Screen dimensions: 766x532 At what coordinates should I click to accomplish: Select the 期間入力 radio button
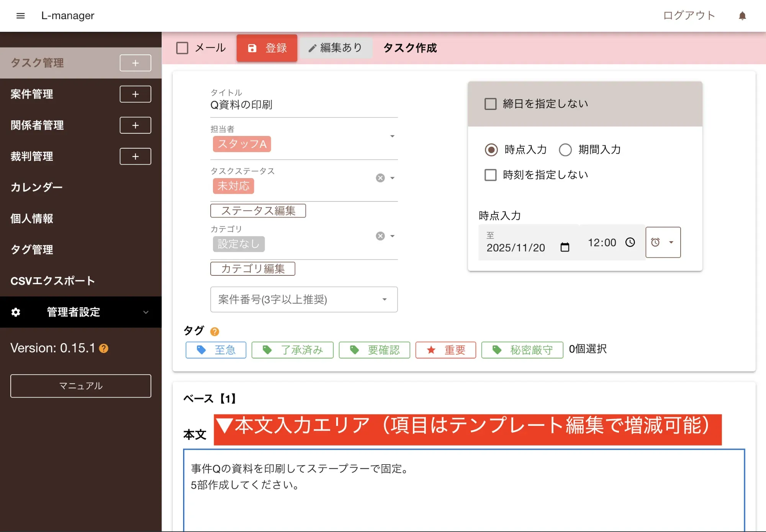click(x=565, y=150)
